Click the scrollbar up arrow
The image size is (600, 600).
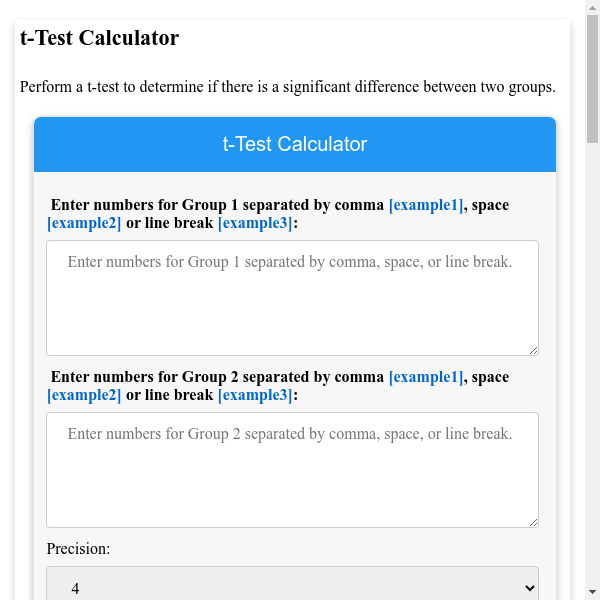coord(592,8)
